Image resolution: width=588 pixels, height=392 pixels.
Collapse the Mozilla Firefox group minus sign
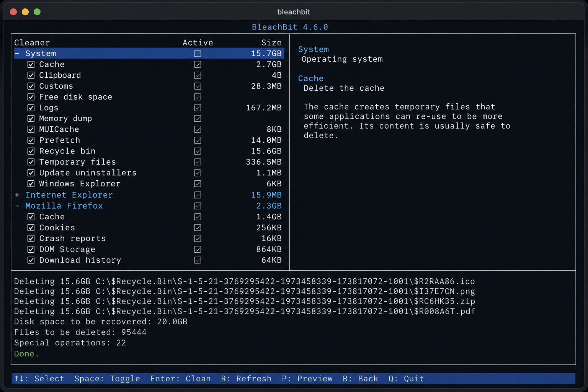[17, 206]
